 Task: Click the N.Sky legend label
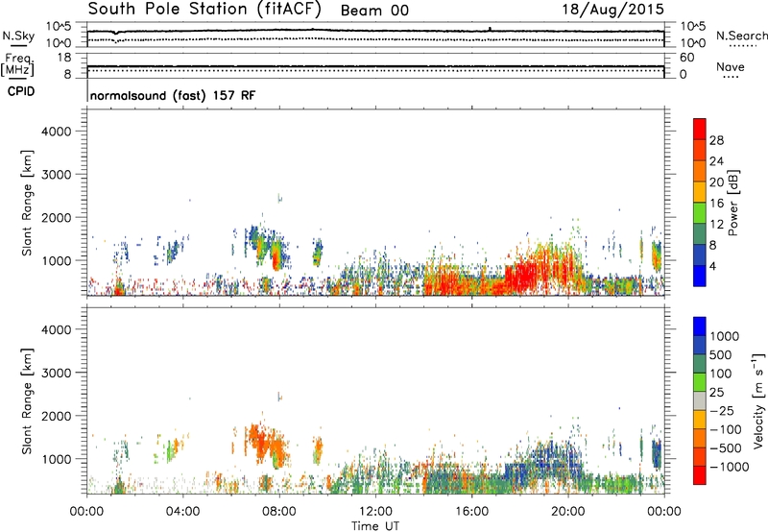click(18, 36)
